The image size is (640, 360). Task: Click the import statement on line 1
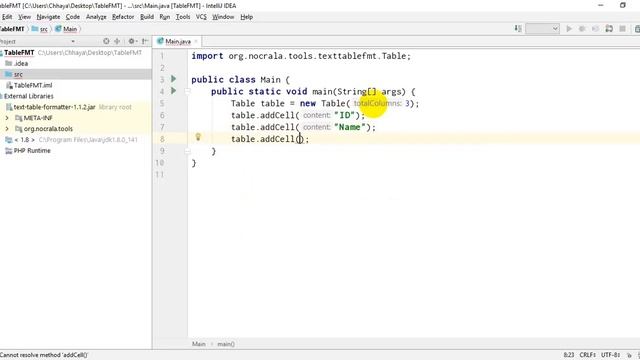pos(301,56)
